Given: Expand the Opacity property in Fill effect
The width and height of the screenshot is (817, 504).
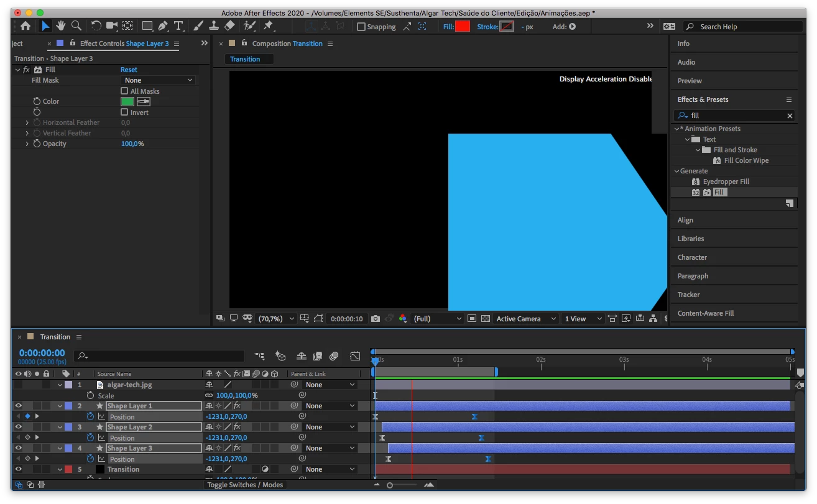Looking at the screenshot, I should (x=27, y=144).
